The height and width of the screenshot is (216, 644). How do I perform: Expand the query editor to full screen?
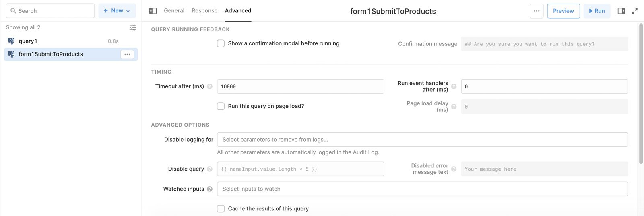point(635,11)
